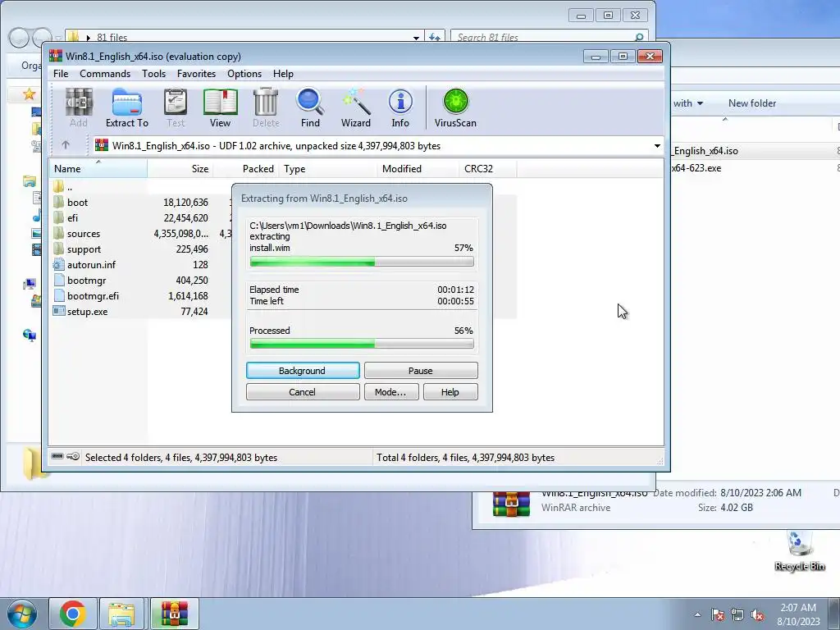
Task: Cancel the extraction
Action: click(303, 392)
